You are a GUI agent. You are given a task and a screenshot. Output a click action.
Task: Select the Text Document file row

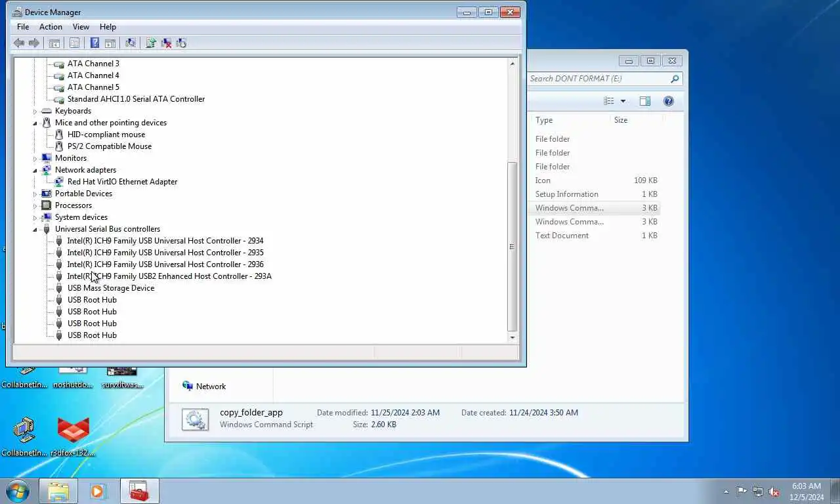pos(595,236)
